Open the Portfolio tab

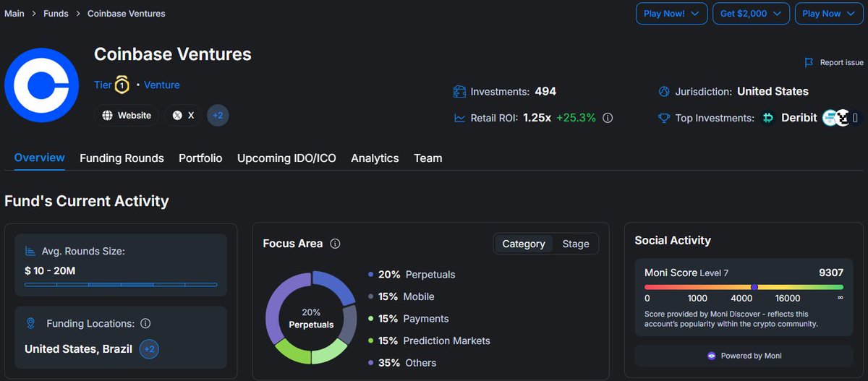click(x=200, y=158)
